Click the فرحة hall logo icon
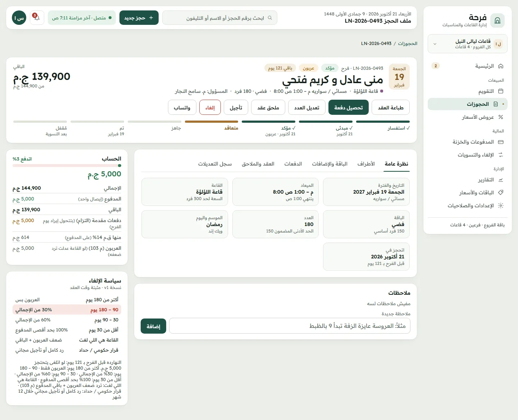 497,21
